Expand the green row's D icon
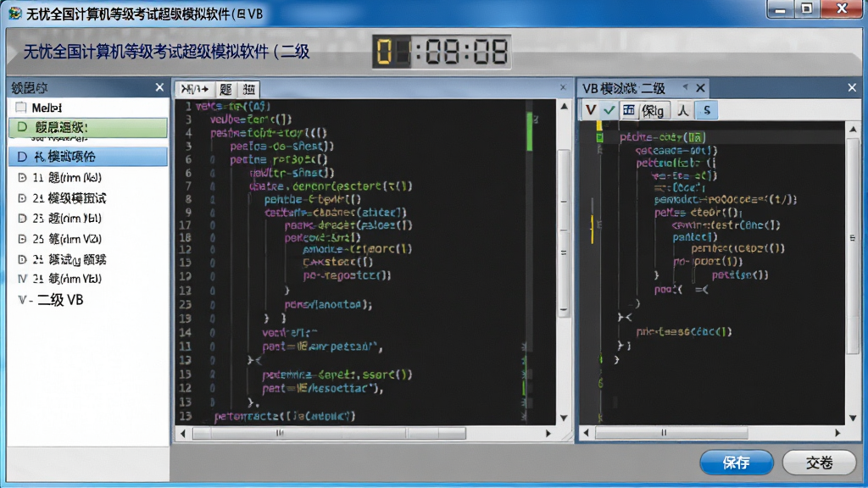This screenshot has height=488, width=868. 22,127
